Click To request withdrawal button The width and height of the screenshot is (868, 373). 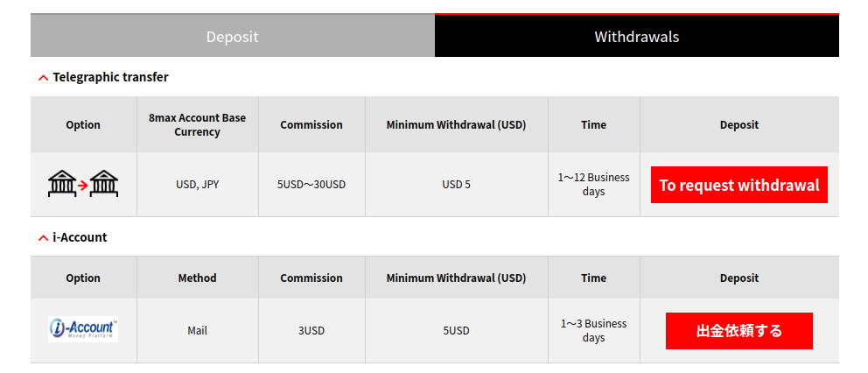click(x=739, y=185)
